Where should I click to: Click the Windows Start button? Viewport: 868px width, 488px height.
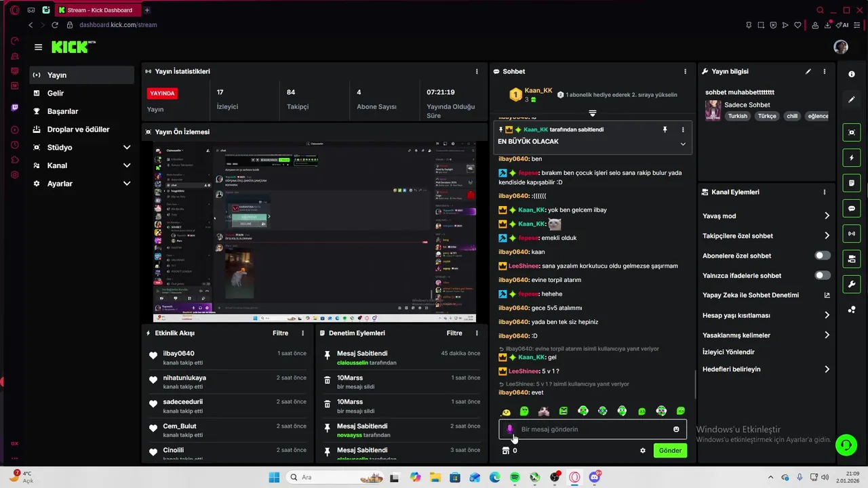[x=274, y=477]
